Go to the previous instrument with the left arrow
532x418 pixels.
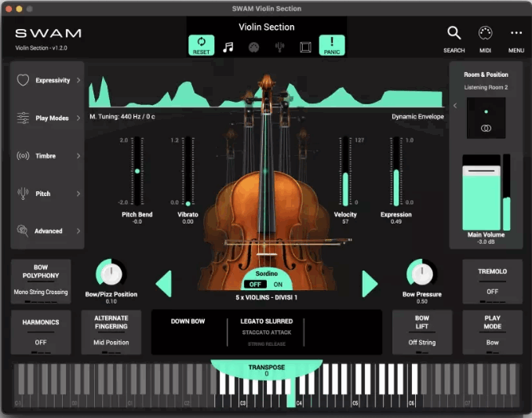pyautogui.click(x=164, y=284)
